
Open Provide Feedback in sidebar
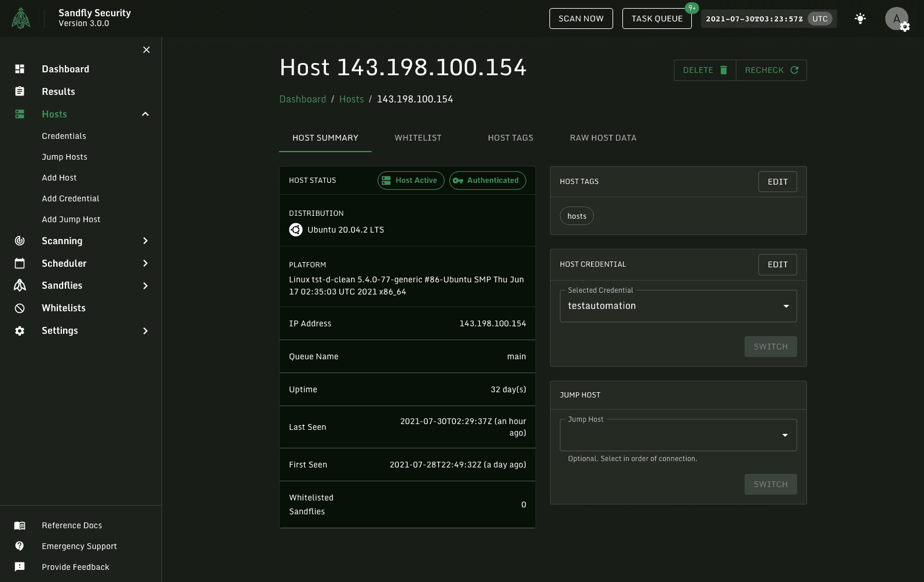75,567
